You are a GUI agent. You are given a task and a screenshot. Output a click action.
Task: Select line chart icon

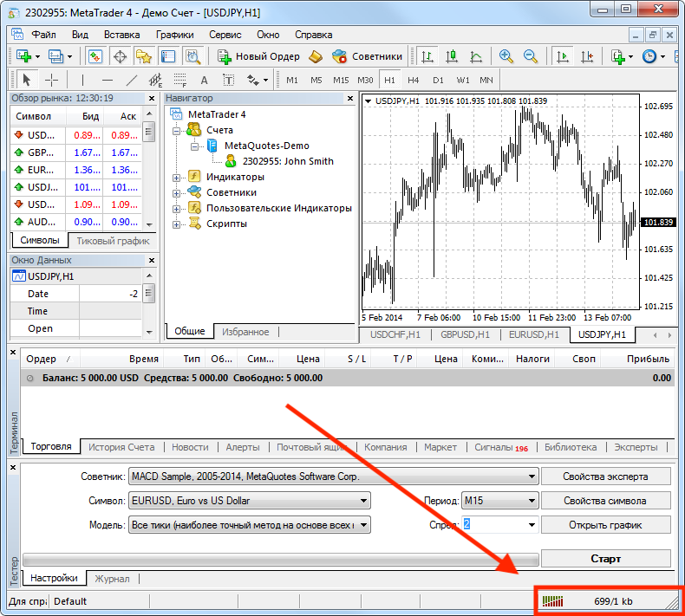pyautogui.click(x=476, y=56)
